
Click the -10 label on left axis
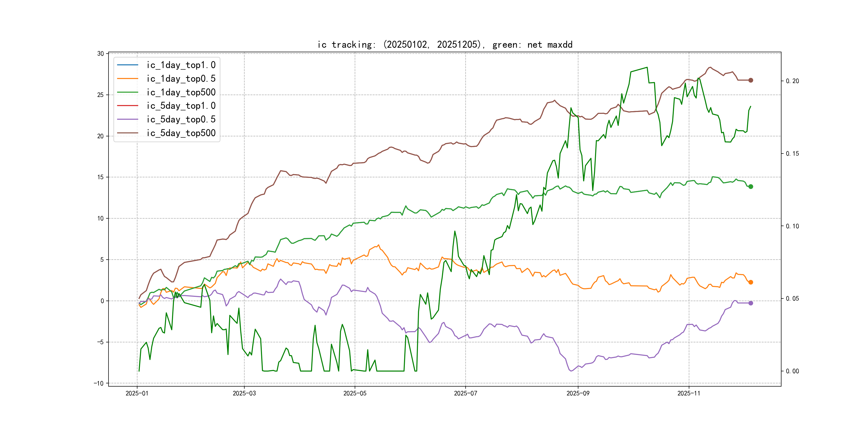99,383
